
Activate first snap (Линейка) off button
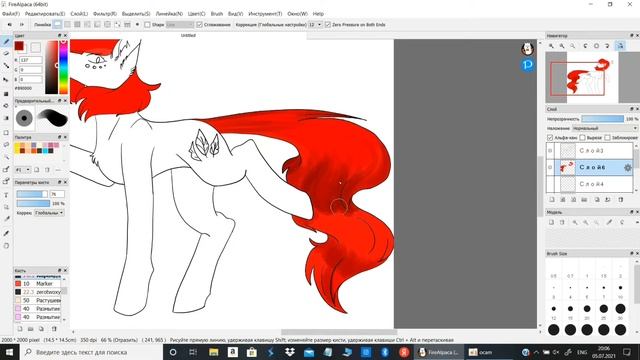(x=58, y=24)
